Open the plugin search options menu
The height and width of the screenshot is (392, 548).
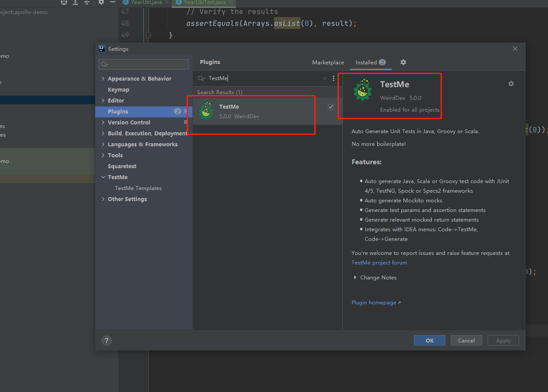[334, 78]
